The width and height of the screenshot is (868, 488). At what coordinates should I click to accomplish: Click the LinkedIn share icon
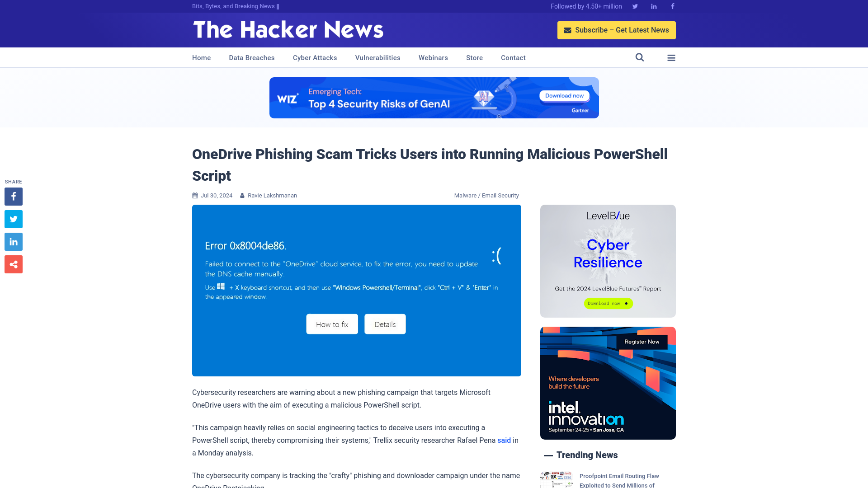tap(13, 242)
